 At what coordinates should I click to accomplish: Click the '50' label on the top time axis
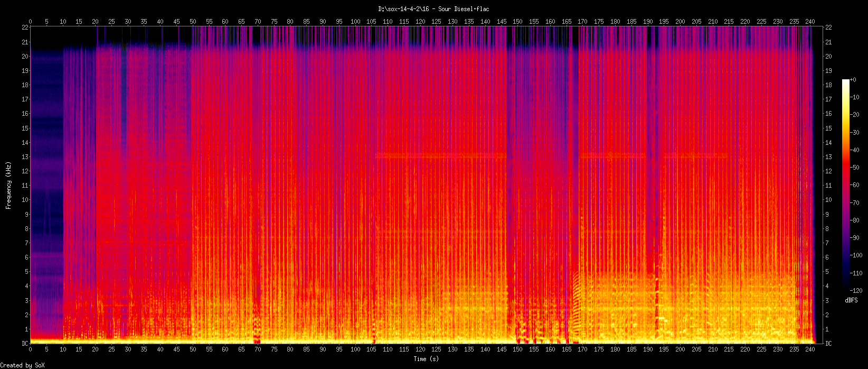coord(193,22)
